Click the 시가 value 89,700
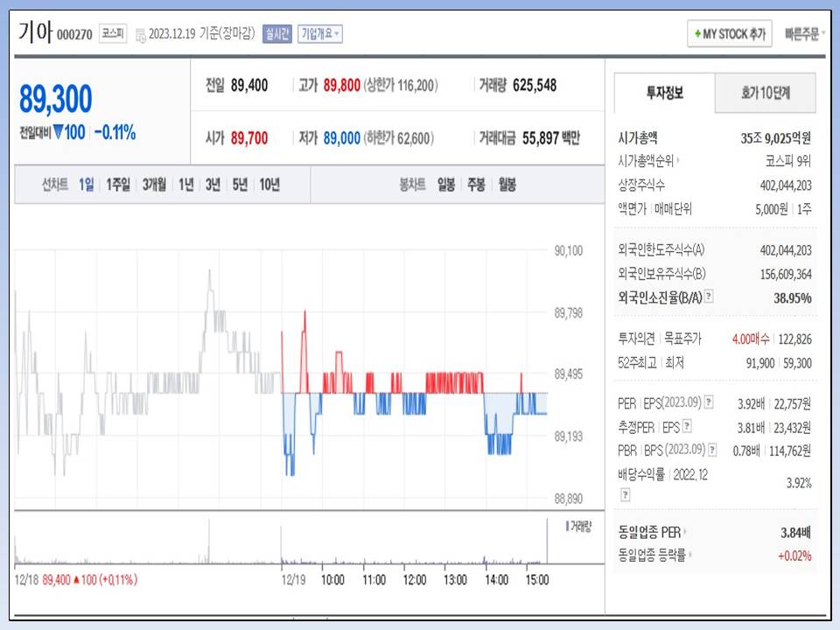 [249, 138]
